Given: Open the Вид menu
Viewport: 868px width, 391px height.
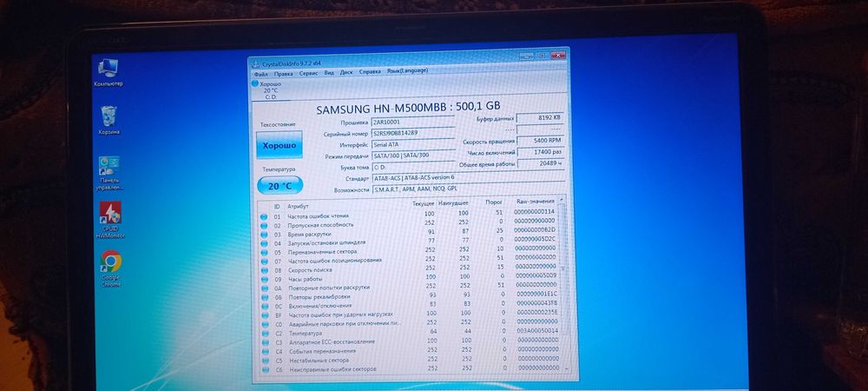Looking at the screenshot, I should click(x=329, y=72).
